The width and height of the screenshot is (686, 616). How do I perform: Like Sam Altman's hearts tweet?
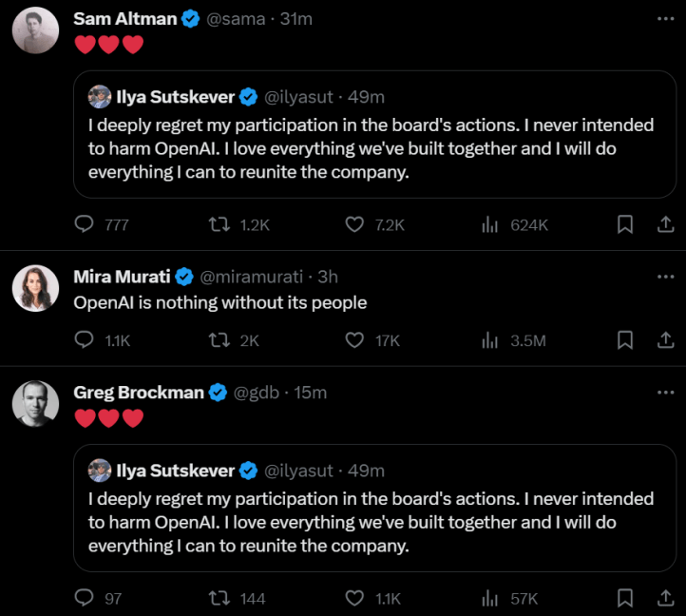354,224
